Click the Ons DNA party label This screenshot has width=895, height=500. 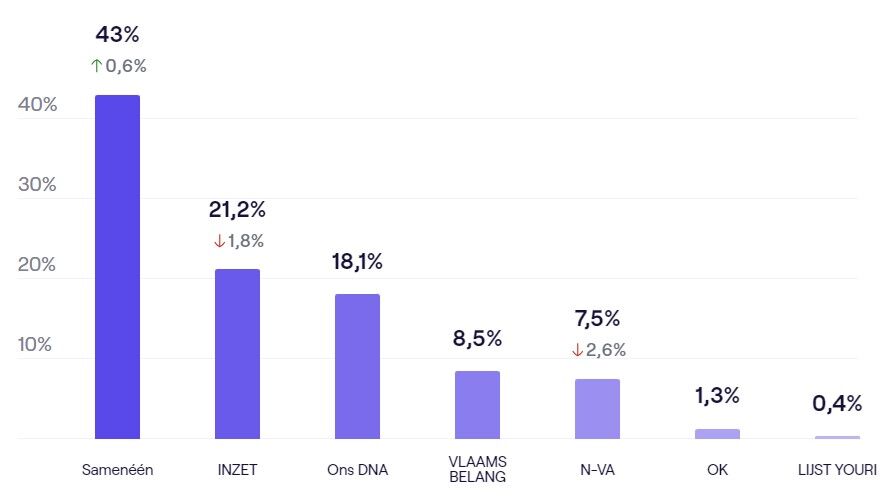tap(357, 469)
